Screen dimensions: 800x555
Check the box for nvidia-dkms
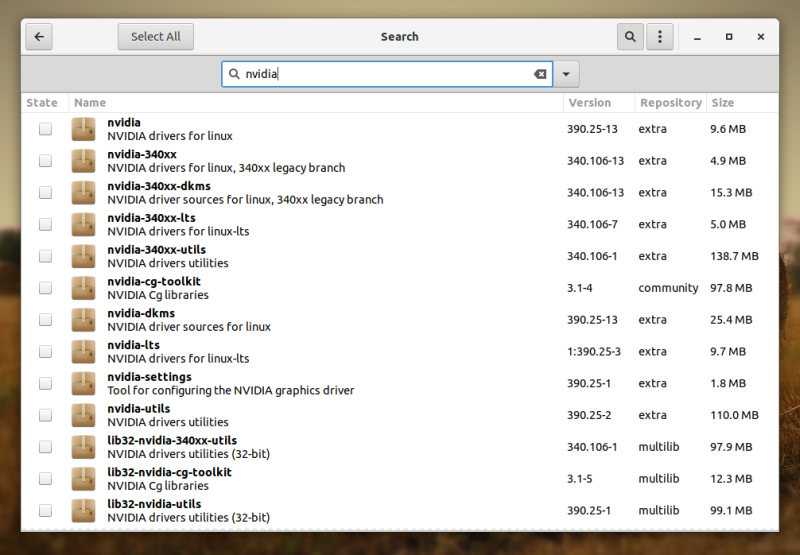click(x=45, y=320)
